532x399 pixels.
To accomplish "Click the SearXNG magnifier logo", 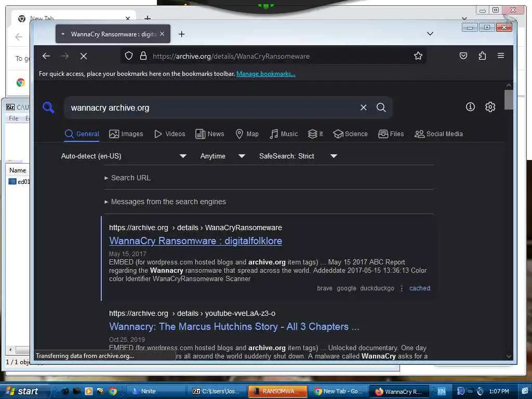I will 48,108.
